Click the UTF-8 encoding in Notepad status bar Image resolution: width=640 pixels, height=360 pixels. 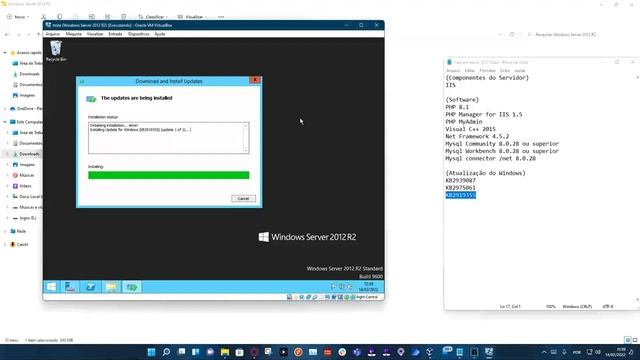tap(608, 306)
